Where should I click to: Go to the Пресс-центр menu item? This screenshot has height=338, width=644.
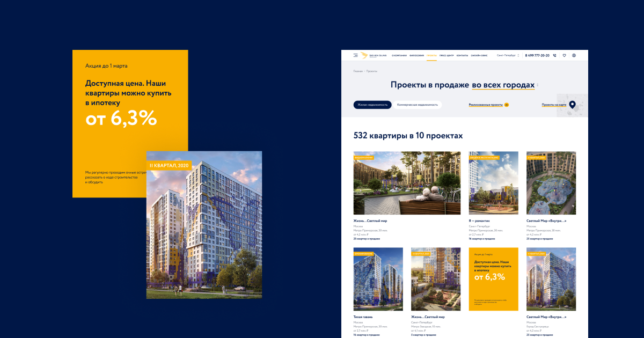pyautogui.click(x=447, y=55)
